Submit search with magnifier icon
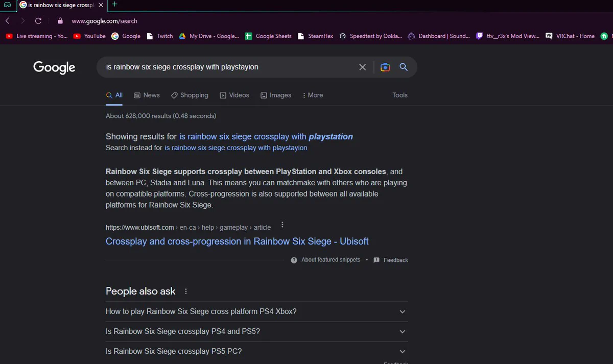 click(x=404, y=67)
